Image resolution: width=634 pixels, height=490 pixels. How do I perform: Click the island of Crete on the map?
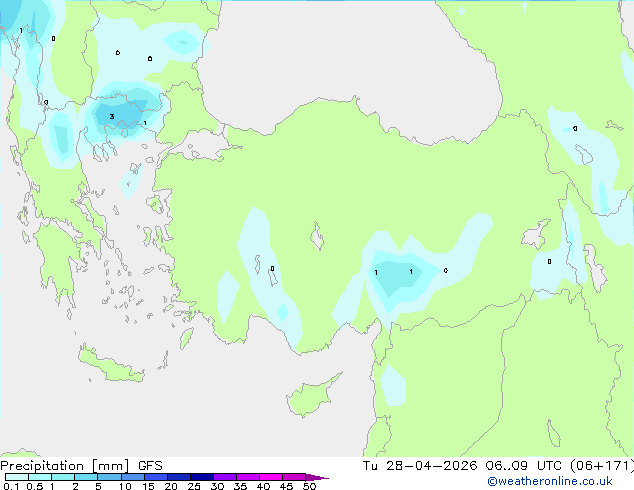point(110,365)
